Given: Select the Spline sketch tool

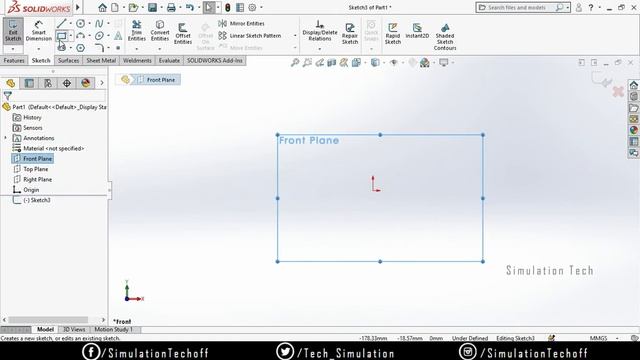Looking at the screenshot, I should 99,24.
